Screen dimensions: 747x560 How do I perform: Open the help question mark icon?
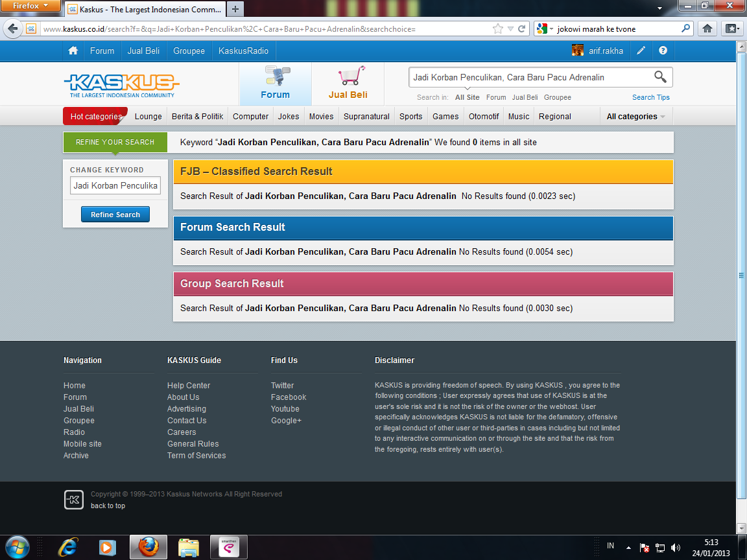[x=663, y=51]
